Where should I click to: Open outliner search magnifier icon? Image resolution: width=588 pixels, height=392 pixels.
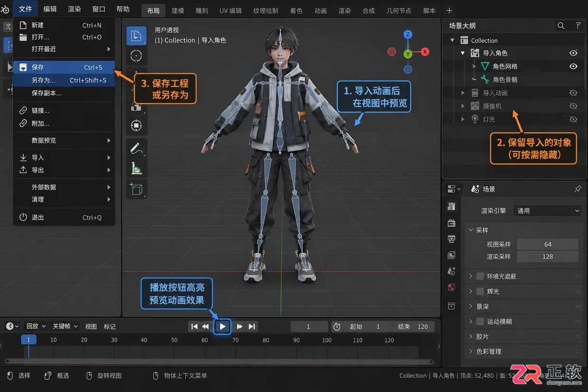coord(561,26)
